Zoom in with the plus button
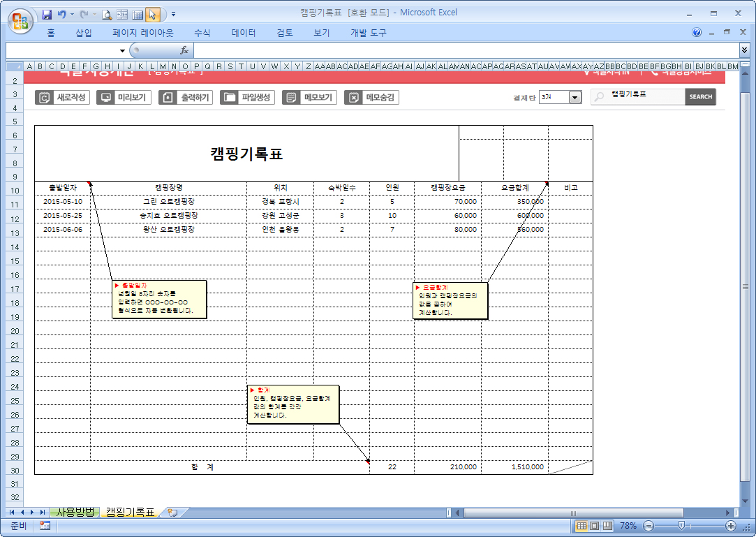This screenshot has width=756, height=537. 731,526
